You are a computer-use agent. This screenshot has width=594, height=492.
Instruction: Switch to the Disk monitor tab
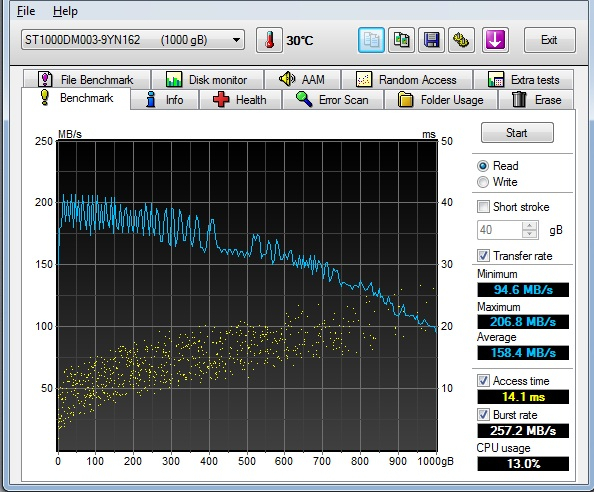[x=207, y=80]
